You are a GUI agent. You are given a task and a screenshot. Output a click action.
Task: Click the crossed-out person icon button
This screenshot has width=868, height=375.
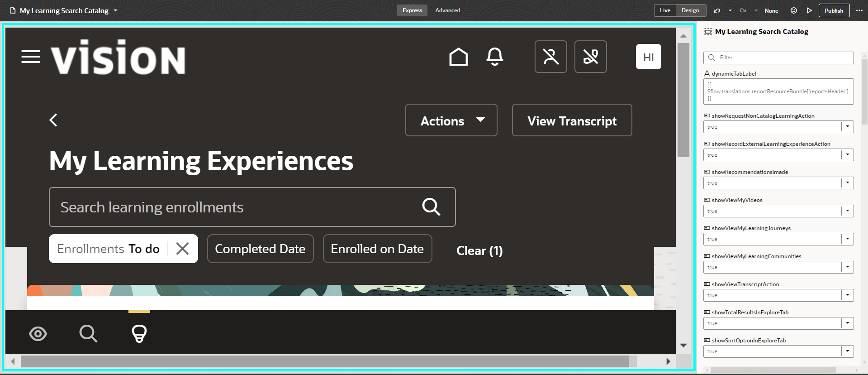[550, 57]
